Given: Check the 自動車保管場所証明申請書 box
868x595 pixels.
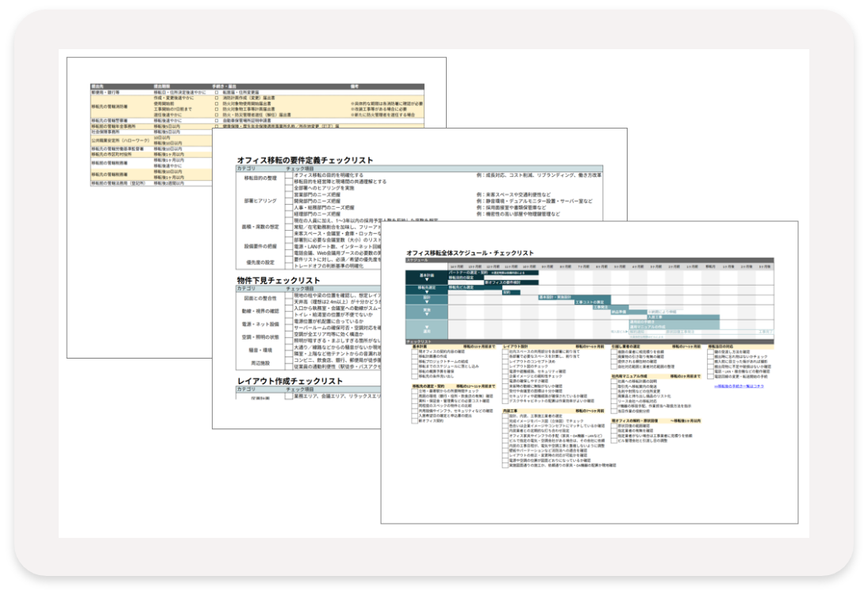Looking at the screenshot, I should 216,120.
